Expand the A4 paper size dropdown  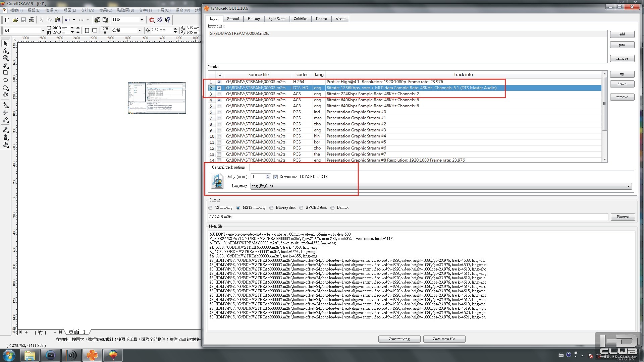click(x=43, y=31)
